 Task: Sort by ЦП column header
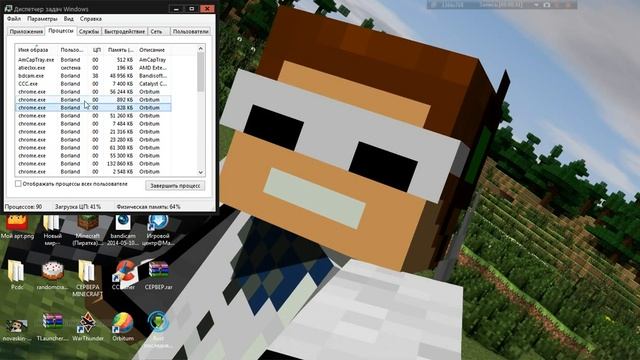97,50
